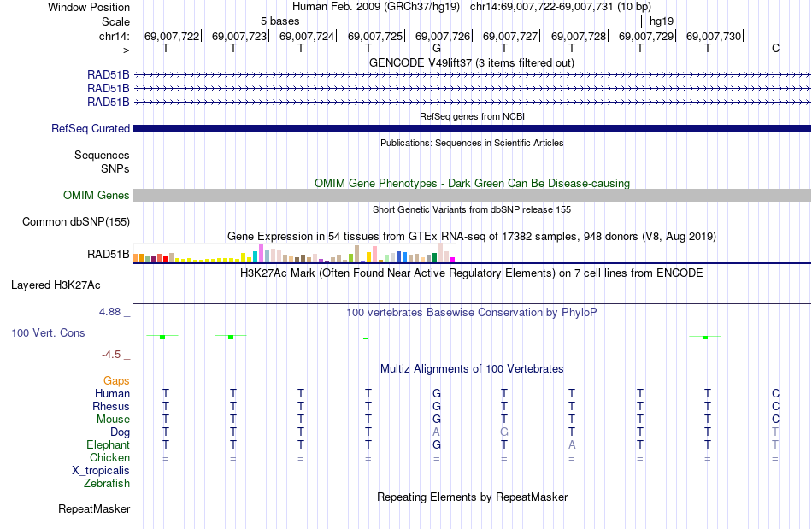Click the Gaps label in Multiz track
812x529 pixels.
pyautogui.click(x=116, y=381)
